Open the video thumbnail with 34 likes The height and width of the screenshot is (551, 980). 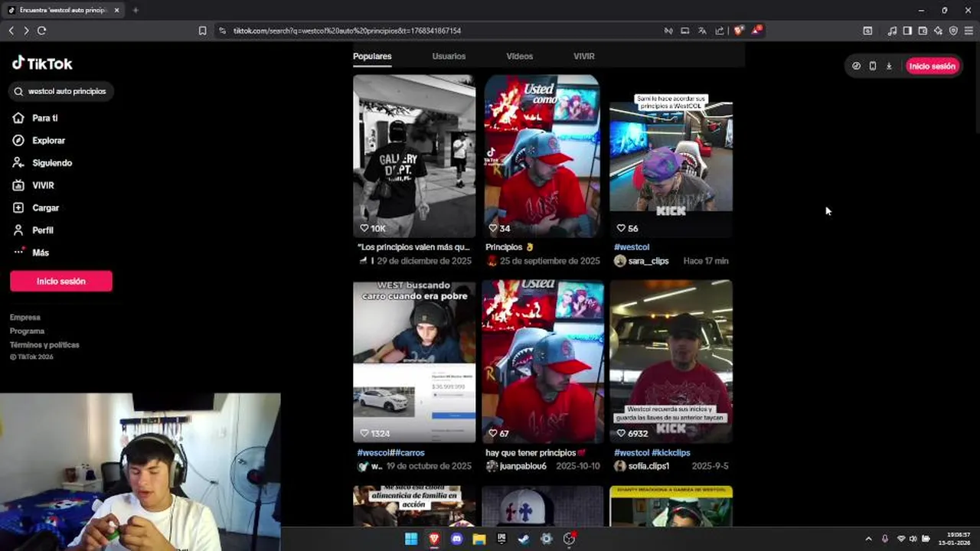[x=542, y=156]
